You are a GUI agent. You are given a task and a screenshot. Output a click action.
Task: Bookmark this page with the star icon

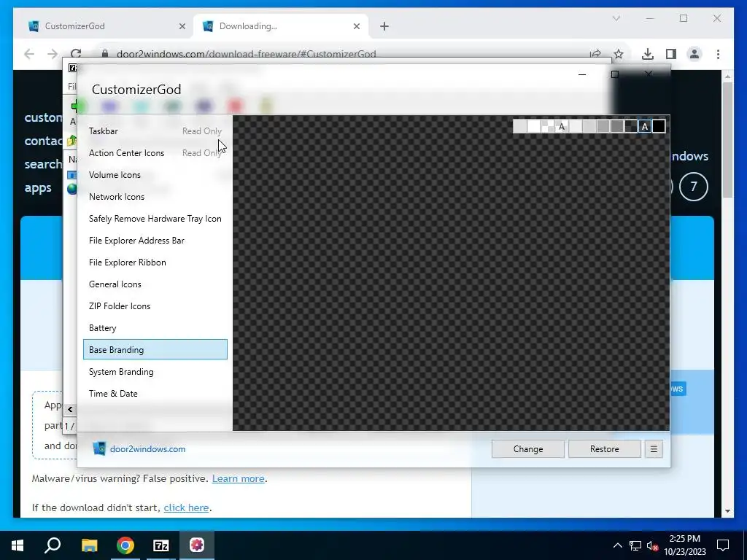pyautogui.click(x=619, y=54)
